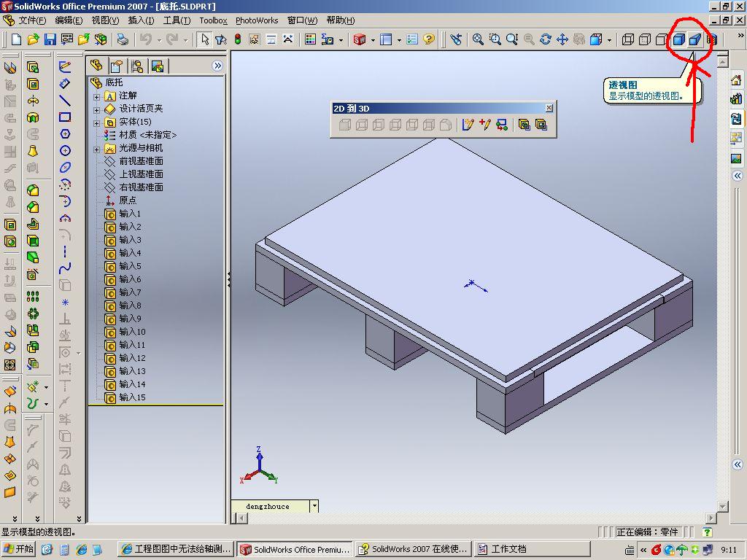This screenshot has width=747, height=560.
Task: Select the Wireframe display icon
Action: tap(628, 39)
